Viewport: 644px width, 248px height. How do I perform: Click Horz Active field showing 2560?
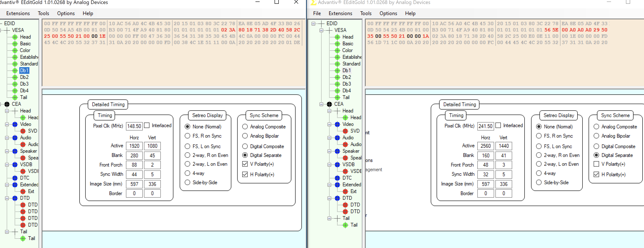486,146
